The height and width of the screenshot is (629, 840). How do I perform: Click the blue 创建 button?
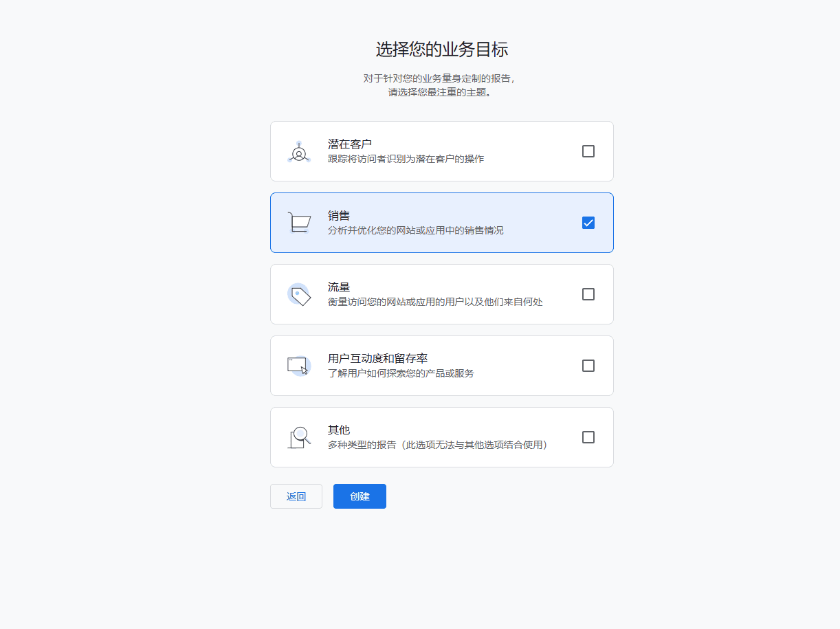click(360, 496)
